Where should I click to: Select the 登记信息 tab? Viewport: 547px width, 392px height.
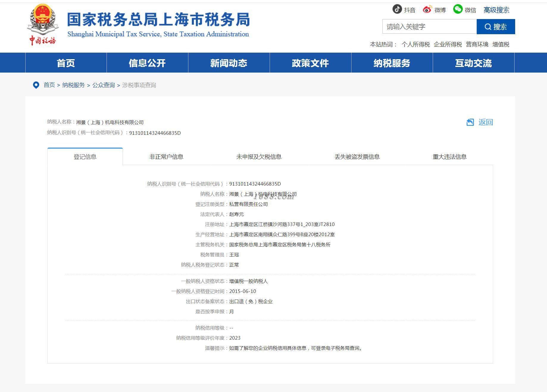85,156
